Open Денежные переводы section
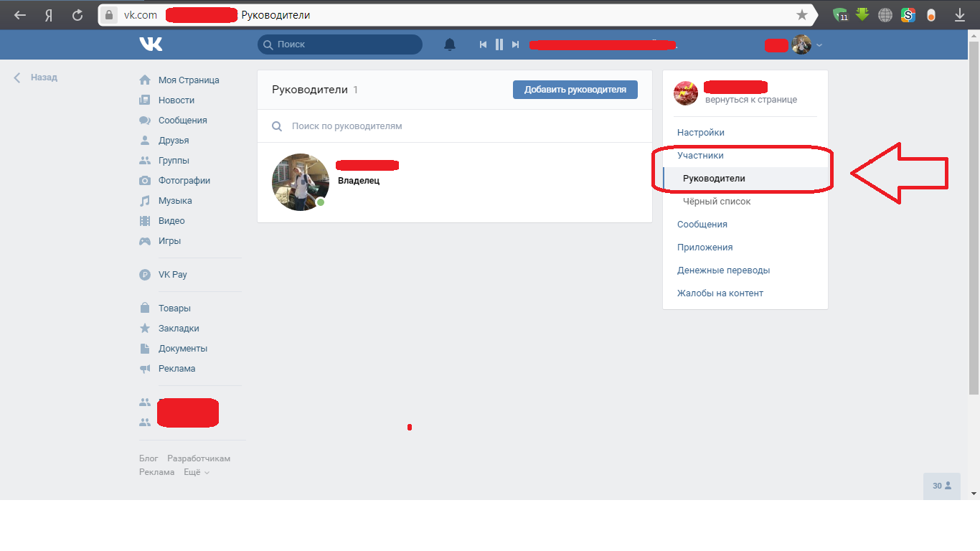Screen dimensions: 980x551 (x=723, y=270)
